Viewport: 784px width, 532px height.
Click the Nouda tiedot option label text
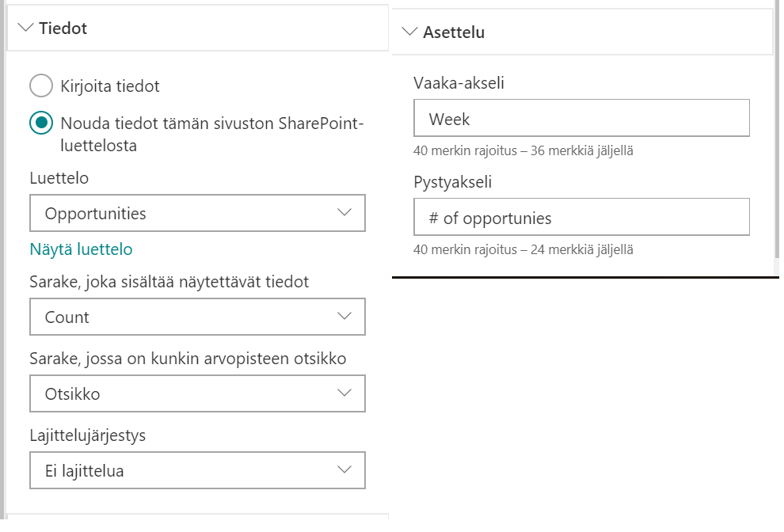211,124
